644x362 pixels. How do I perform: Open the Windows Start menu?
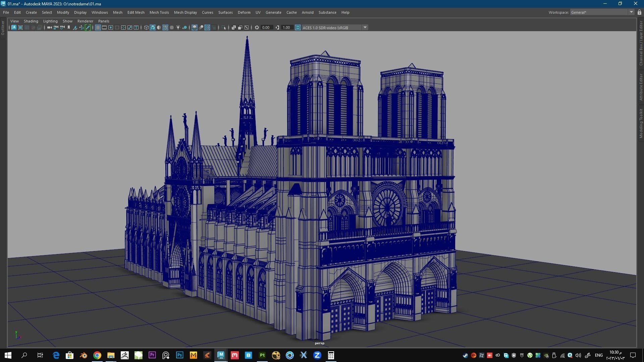[x=8, y=355]
